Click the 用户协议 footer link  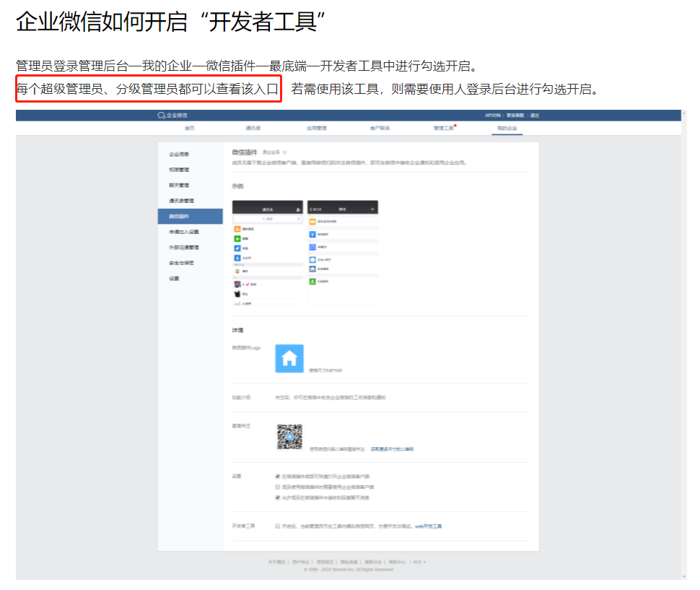tap(300, 563)
